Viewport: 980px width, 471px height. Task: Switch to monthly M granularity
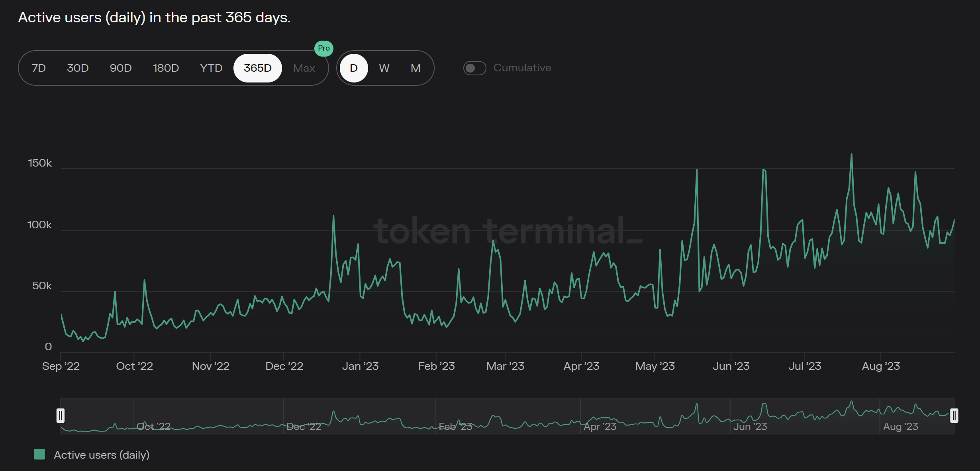pyautogui.click(x=416, y=68)
